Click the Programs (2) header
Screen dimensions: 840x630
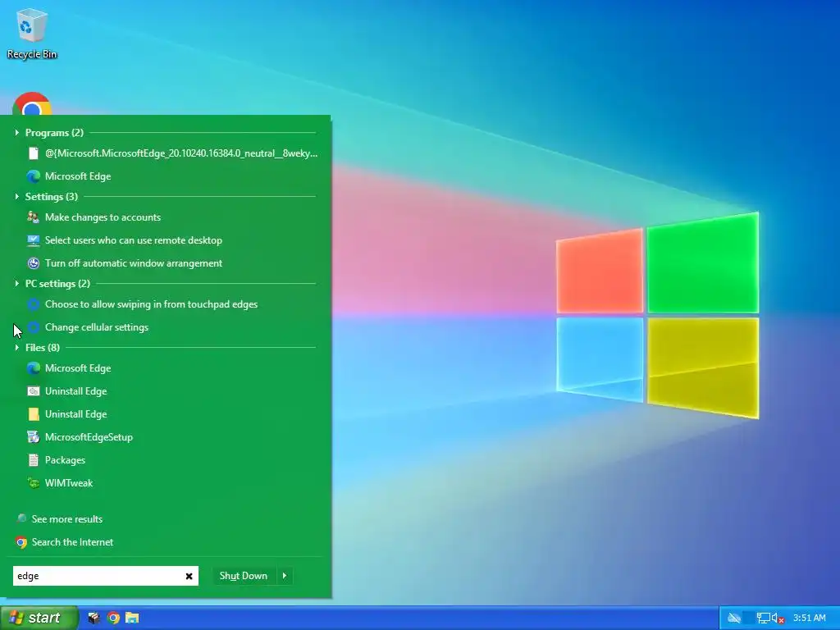54,133
